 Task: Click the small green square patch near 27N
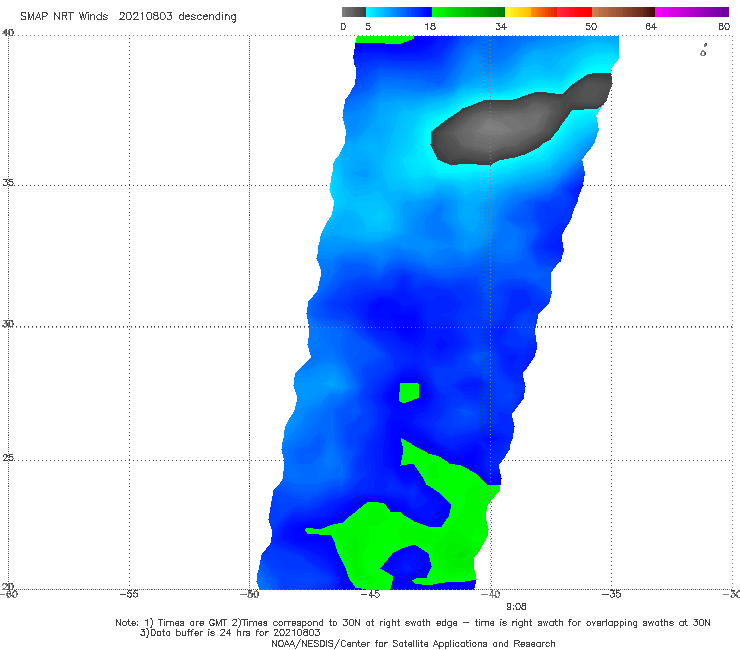coord(409,392)
